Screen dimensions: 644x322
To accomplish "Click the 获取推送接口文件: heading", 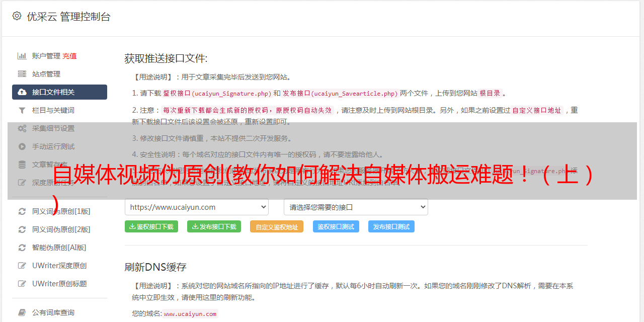I will (166, 58).
